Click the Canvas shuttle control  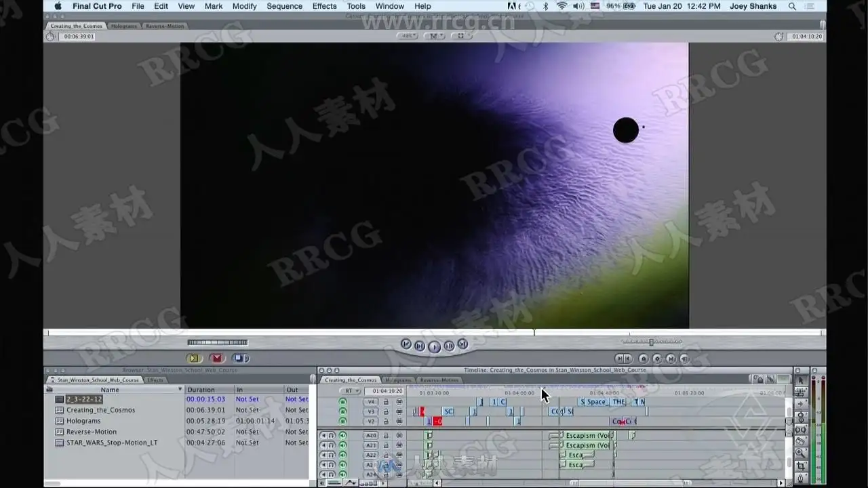tap(651, 342)
